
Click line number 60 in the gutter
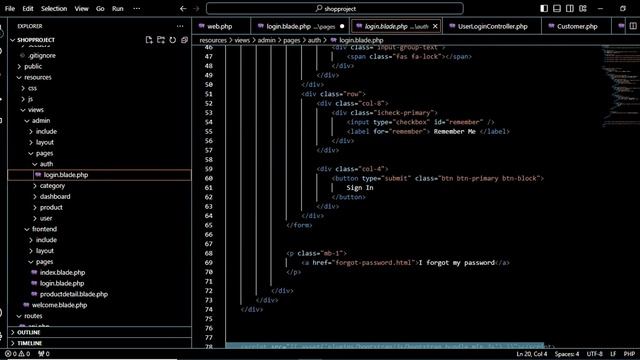[x=209, y=178]
